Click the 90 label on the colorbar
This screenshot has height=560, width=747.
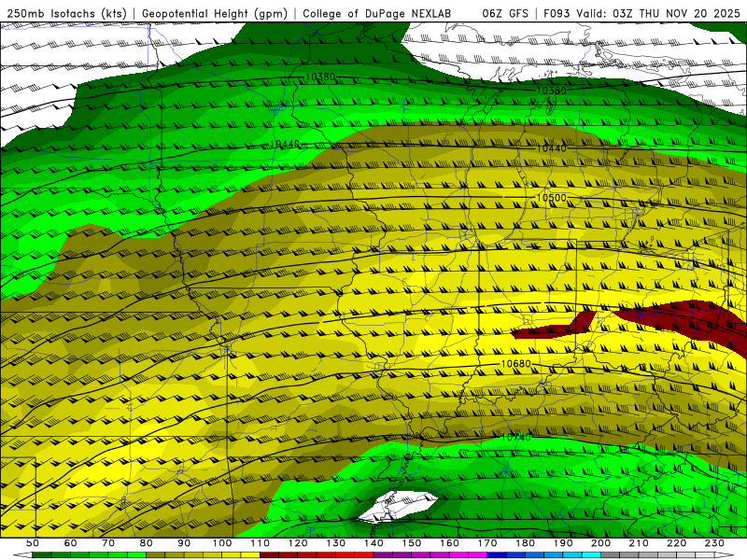184,543
